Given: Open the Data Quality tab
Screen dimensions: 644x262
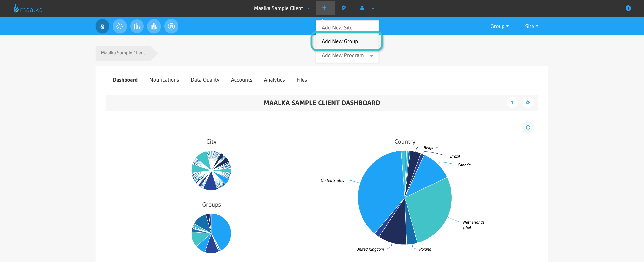Looking at the screenshot, I should pyautogui.click(x=205, y=80).
